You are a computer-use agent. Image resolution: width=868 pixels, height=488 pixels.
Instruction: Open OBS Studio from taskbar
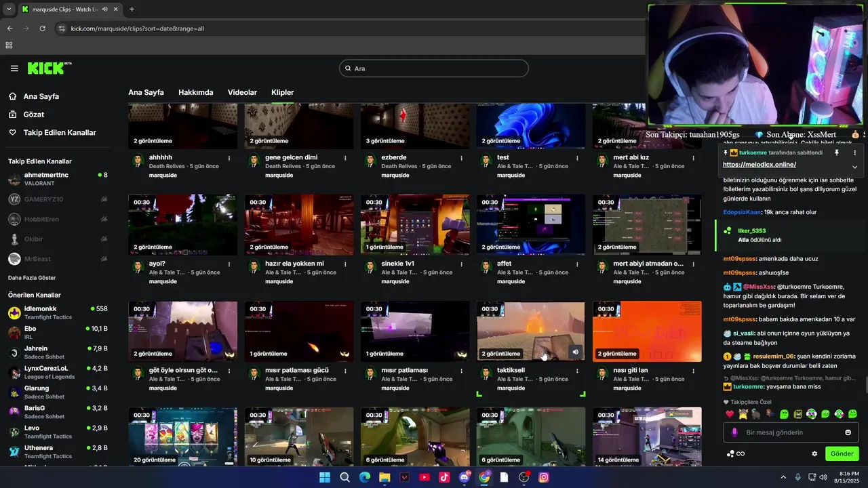click(524, 477)
